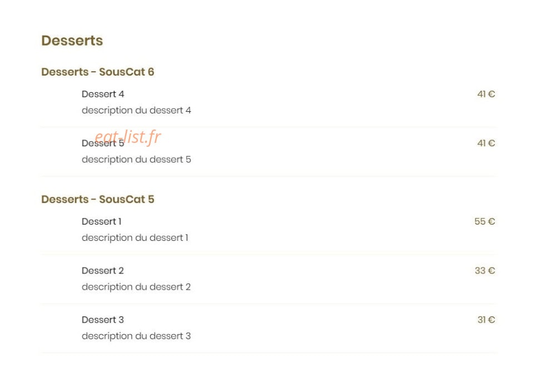This screenshot has width=550, height=392.
Task: Click the 55 € price for Dessert 1
Action: [x=485, y=222]
